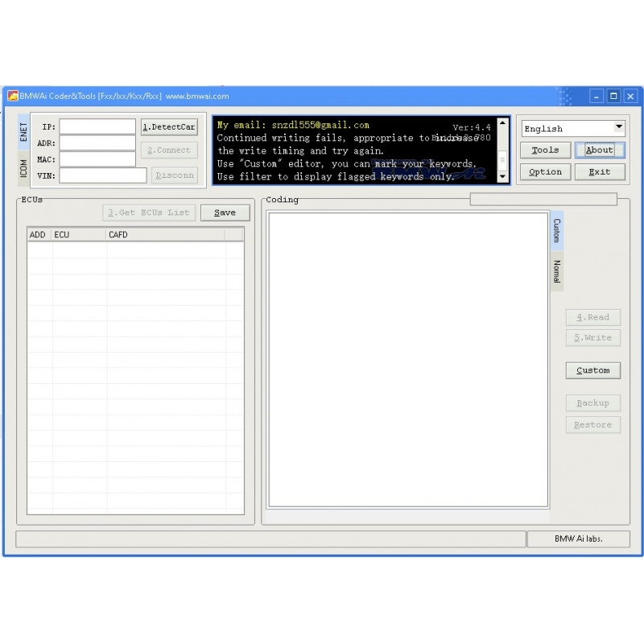Viewport: 644px width, 644px height.
Task: Click the 3.Get ECUs List button
Action: click(149, 212)
